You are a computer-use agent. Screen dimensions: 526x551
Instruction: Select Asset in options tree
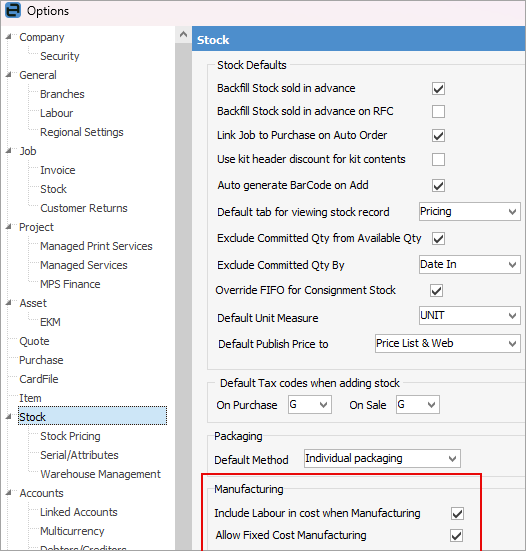click(x=33, y=303)
